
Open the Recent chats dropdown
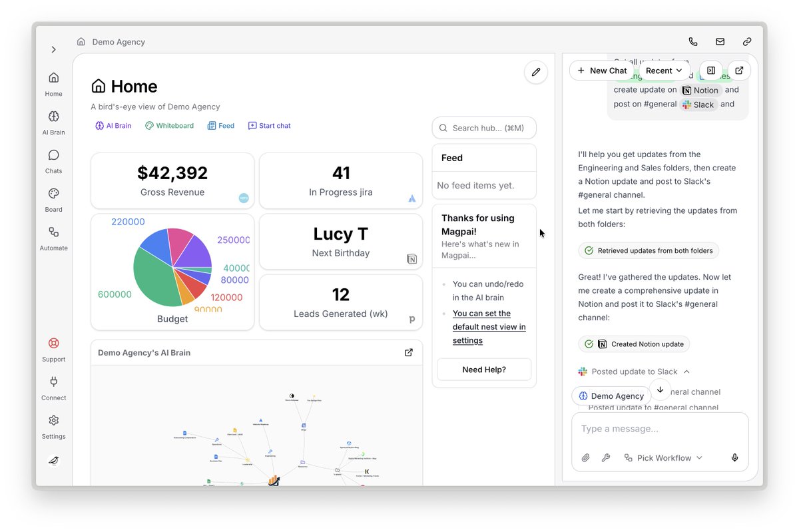coord(665,71)
